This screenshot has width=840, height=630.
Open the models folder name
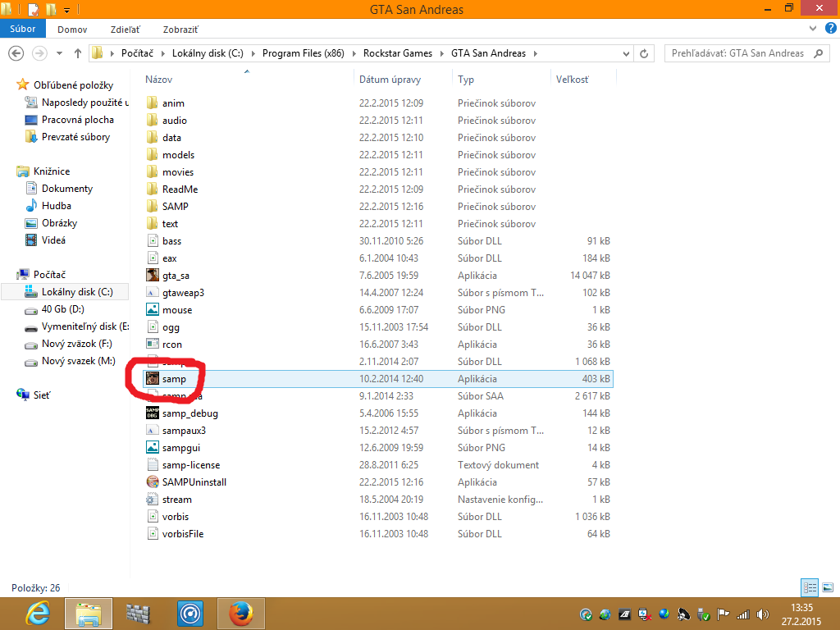[x=178, y=155]
